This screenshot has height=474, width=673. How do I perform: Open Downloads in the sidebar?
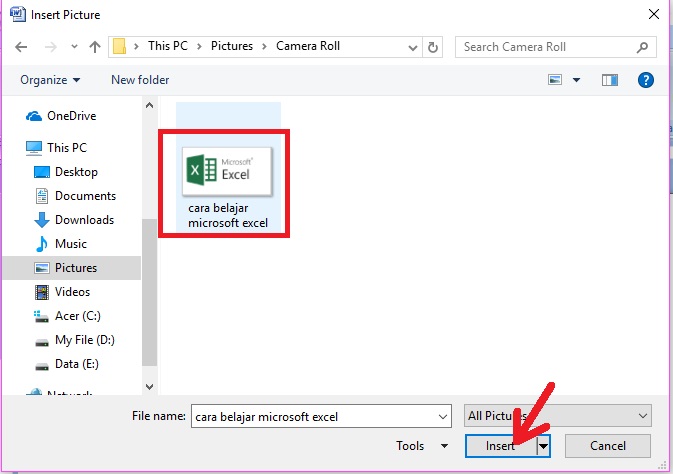[85, 220]
